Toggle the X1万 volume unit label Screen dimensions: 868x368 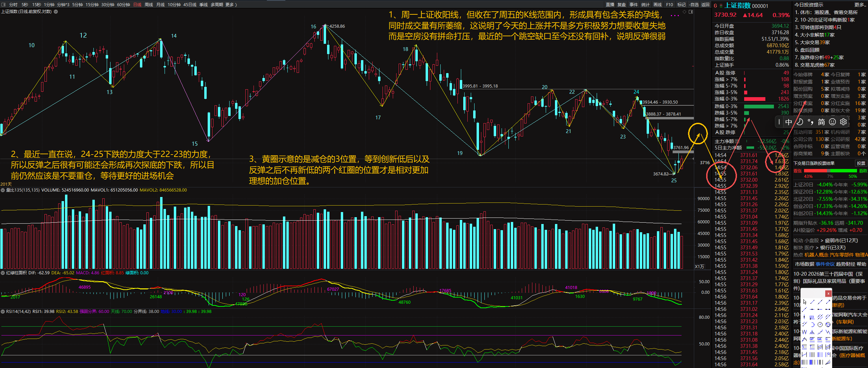pyautogui.click(x=699, y=266)
